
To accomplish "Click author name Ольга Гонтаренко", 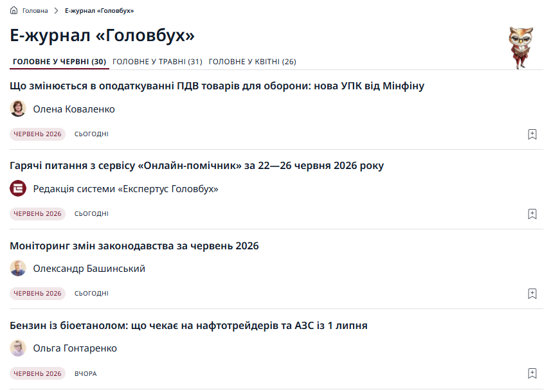I will point(75,348).
